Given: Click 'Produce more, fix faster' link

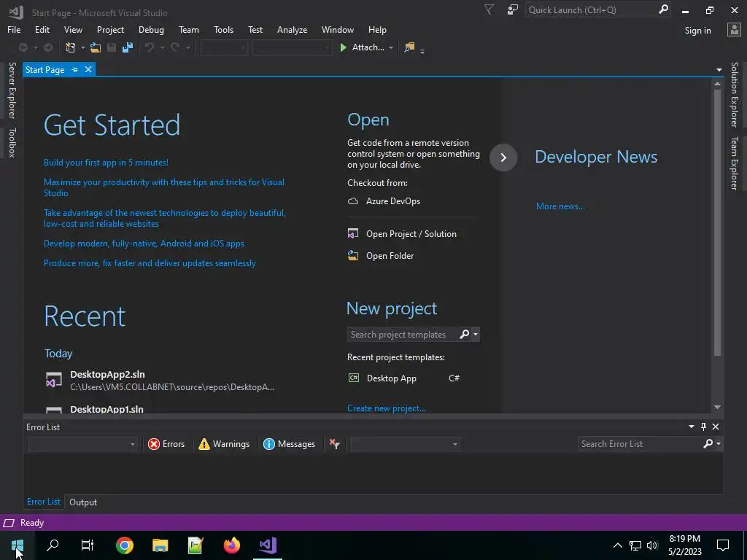Looking at the screenshot, I should point(150,262).
